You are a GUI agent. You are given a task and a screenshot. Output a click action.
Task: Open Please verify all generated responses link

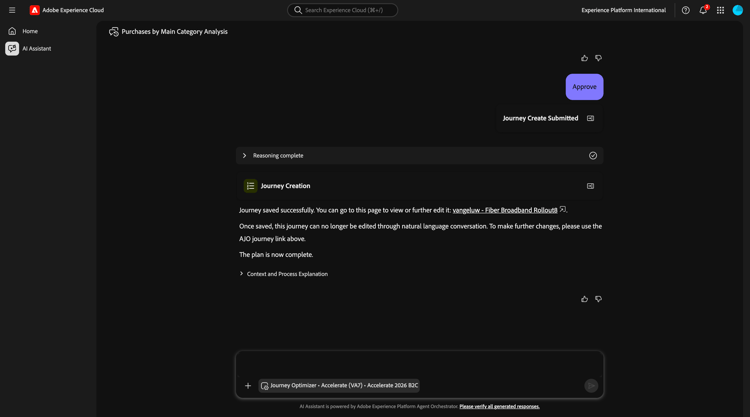[499, 406]
